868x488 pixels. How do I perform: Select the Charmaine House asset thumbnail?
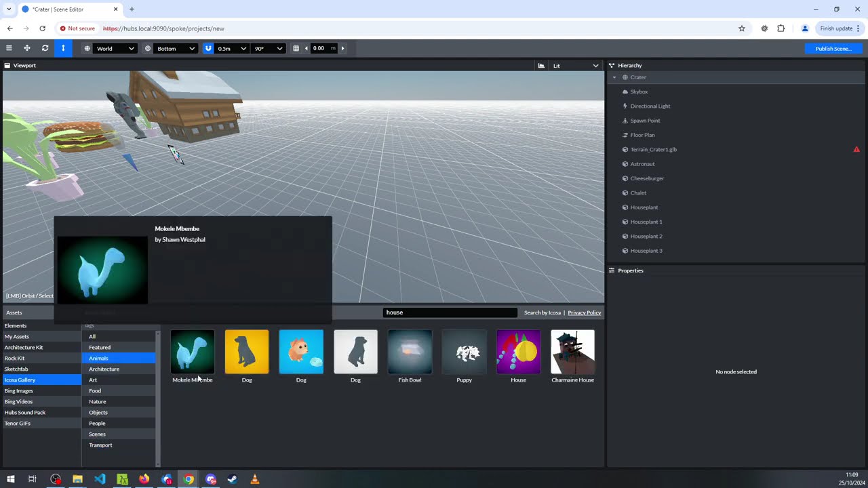click(572, 352)
